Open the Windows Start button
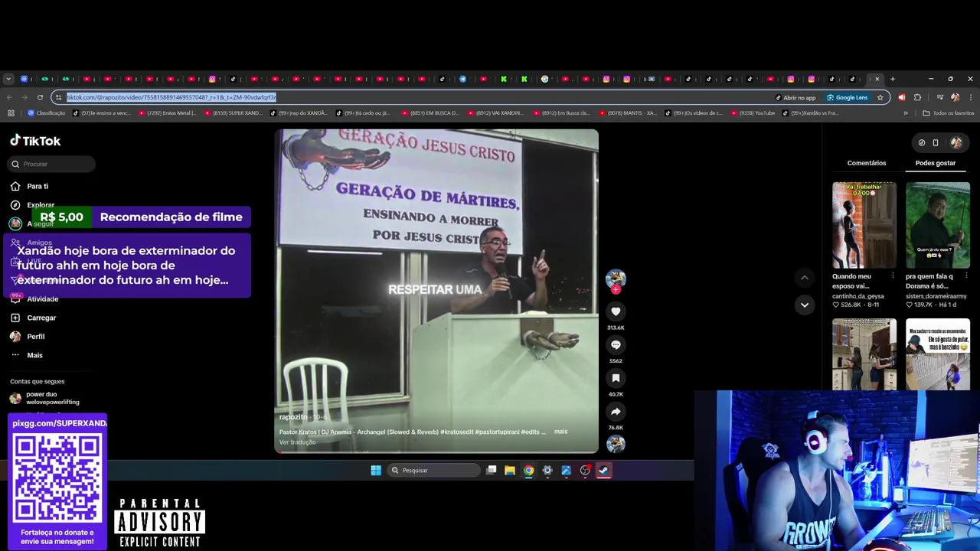980x551 pixels. tap(376, 470)
